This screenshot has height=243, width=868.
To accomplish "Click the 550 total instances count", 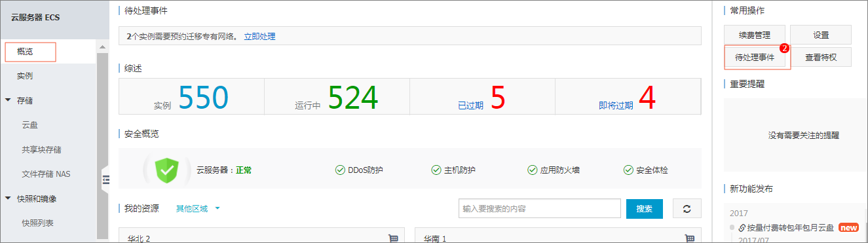I will tap(203, 98).
